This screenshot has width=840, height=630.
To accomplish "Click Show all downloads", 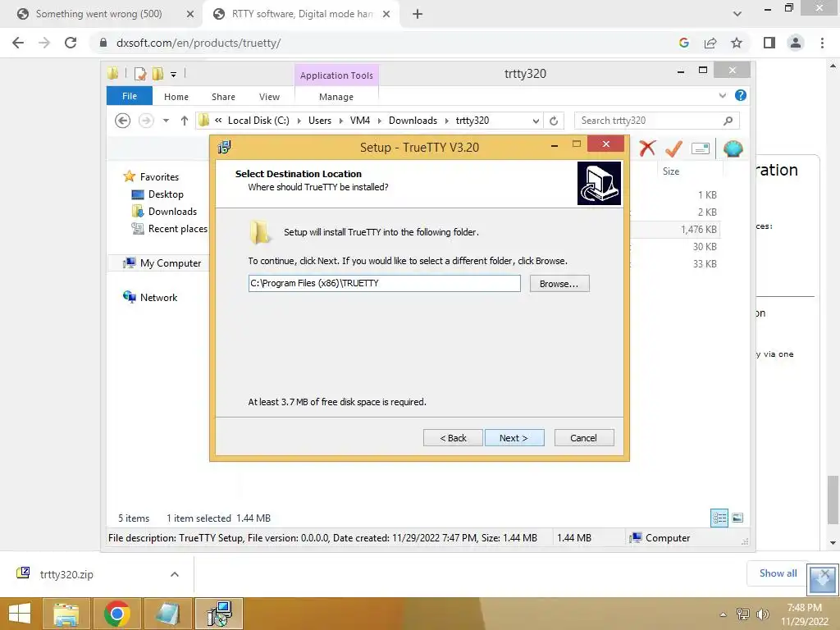I will (x=778, y=573).
